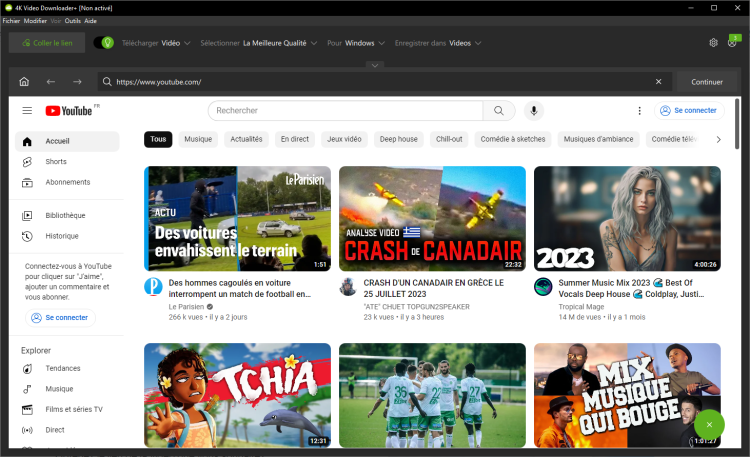Select the Comédie à sketches chip

pos(513,139)
